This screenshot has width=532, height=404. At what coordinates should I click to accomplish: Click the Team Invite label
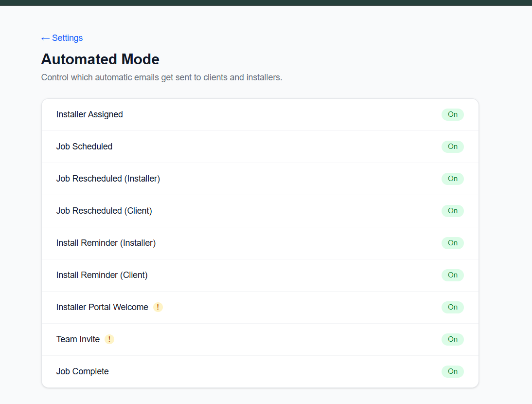pos(78,339)
